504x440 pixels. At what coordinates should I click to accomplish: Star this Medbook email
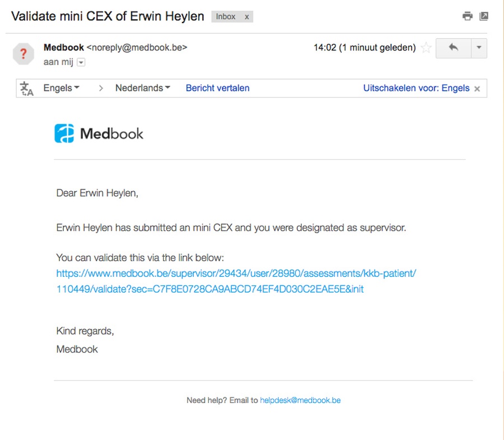point(426,48)
